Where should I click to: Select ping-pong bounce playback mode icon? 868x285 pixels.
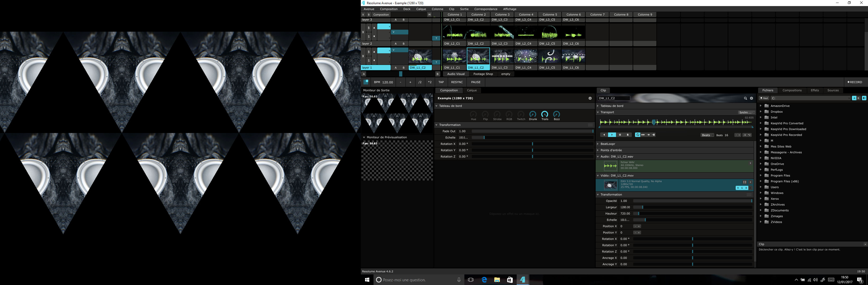point(643,135)
